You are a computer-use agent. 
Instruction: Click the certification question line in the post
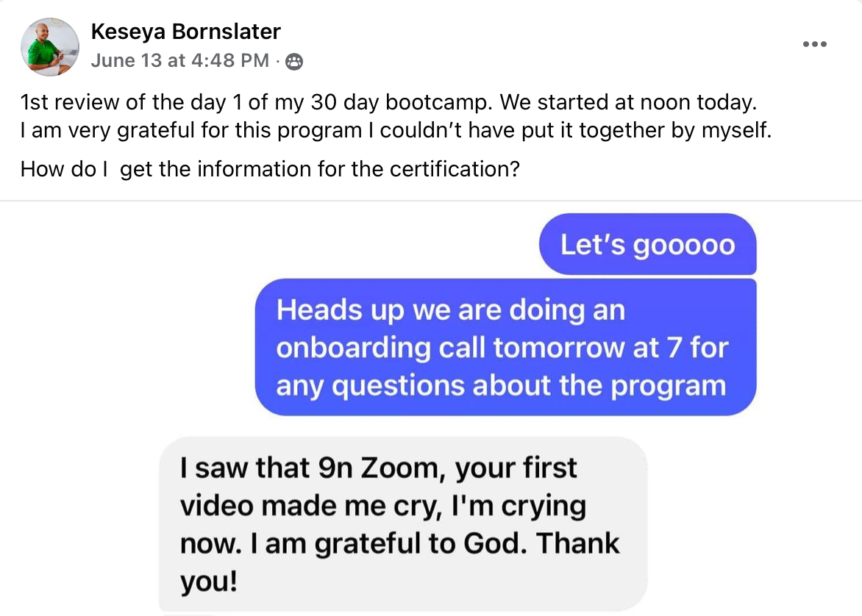tap(270, 169)
